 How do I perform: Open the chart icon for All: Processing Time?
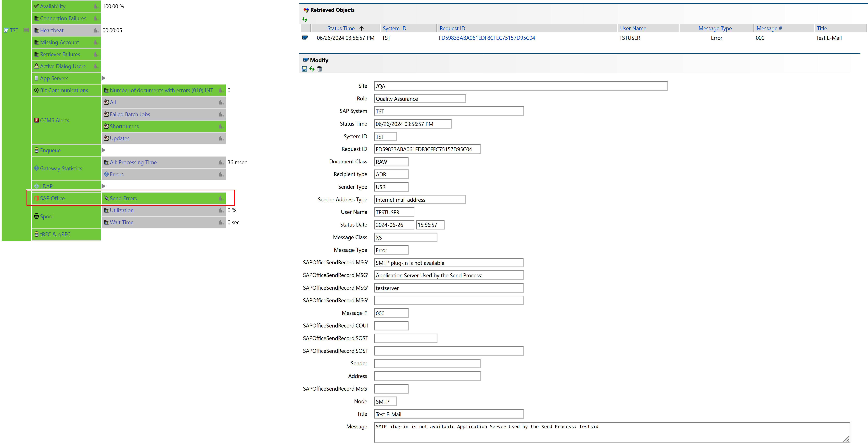pyautogui.click(x=221, y=162)
